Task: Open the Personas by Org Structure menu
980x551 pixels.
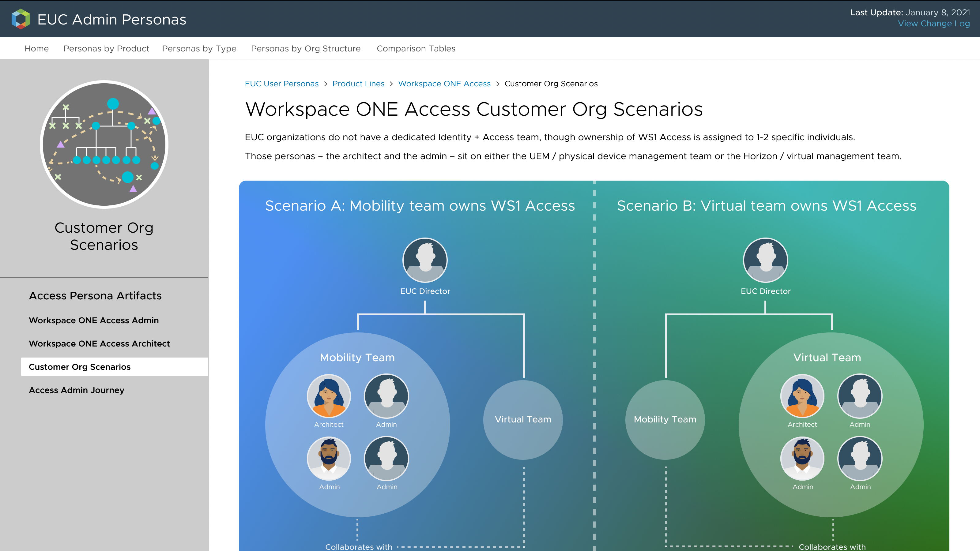Action: pos(306,49)
